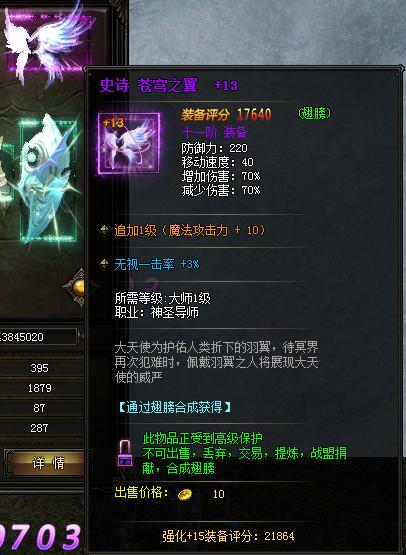
Task: Click the 详情 details button
Action: coord(44,462)
